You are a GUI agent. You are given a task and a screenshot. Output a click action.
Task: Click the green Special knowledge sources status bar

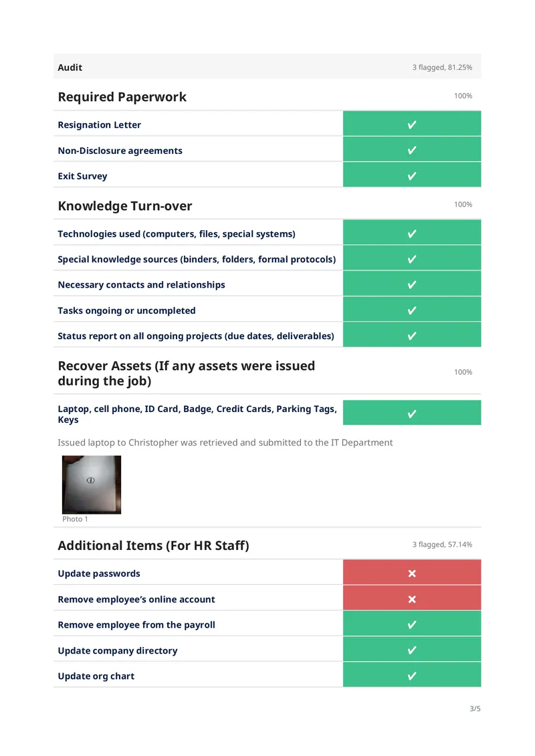[x=412, y=258]
